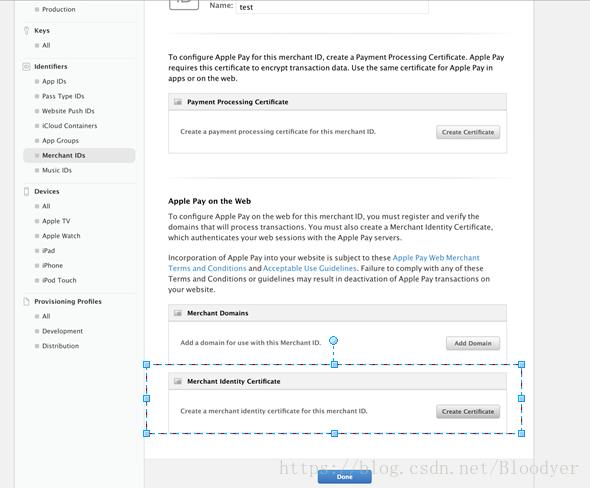Click the Identifiers section ID icon
This screenshot has height=488, width=590.
[26, 67]
